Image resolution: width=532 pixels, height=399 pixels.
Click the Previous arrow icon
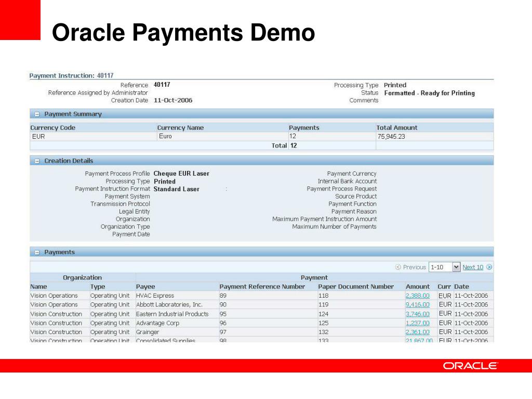398,267
